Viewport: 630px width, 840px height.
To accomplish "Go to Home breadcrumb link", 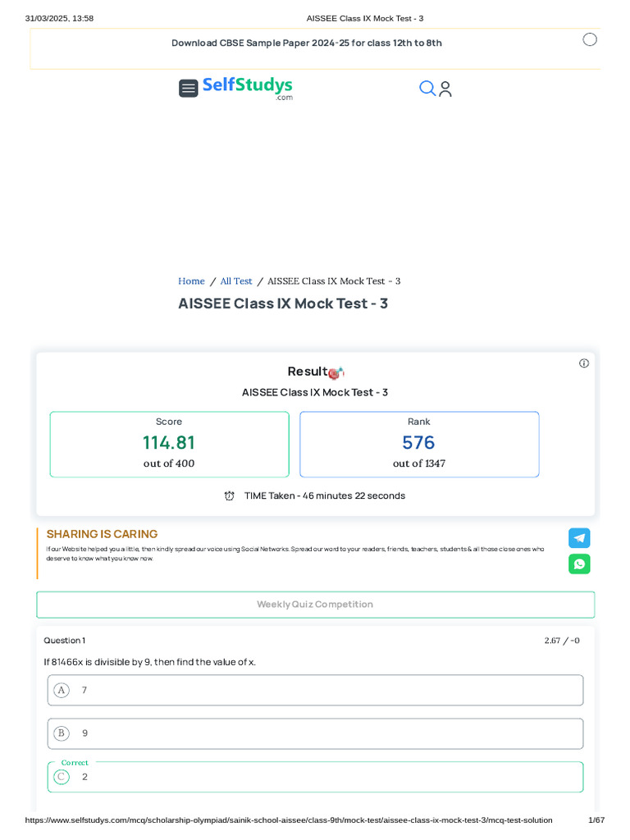I will (191, 281).
